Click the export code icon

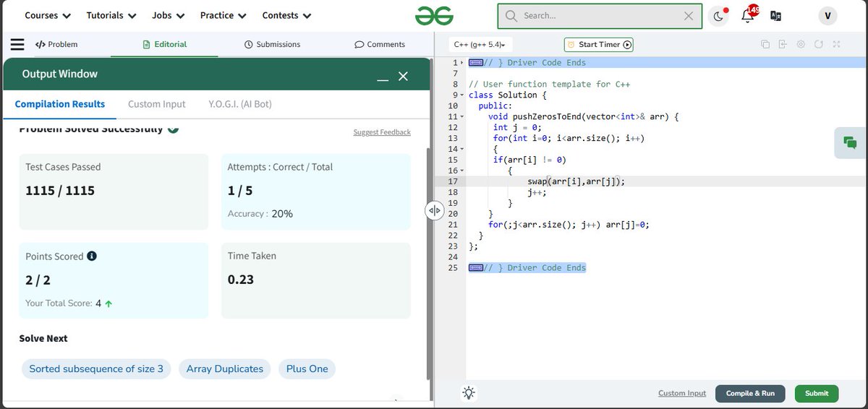coord(783,44)
